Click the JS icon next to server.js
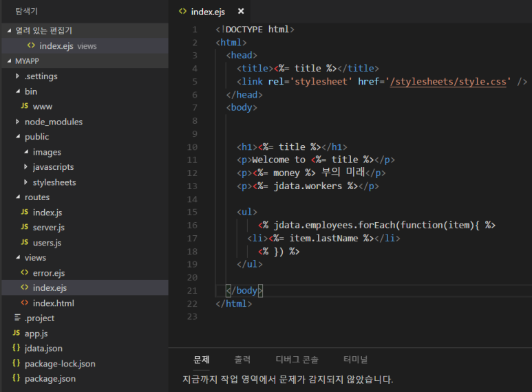The width and height of the screenshot is (532, 392). pos(24,228)
